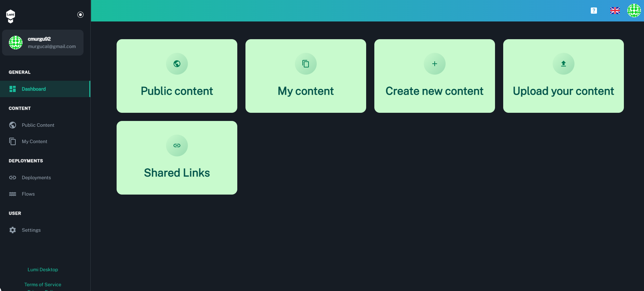
Task: Open the help question mark icon
Action: tap(594, 11)
